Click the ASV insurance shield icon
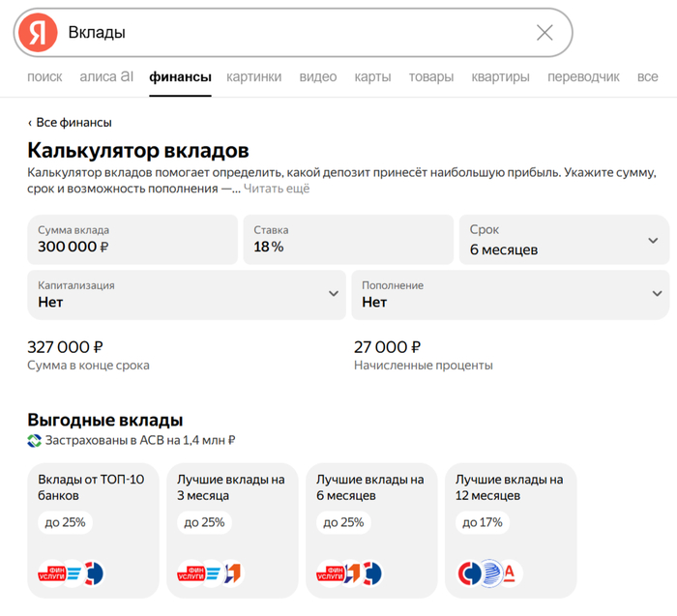The height and width of the screenshot is (616, 677). point(35,440)
